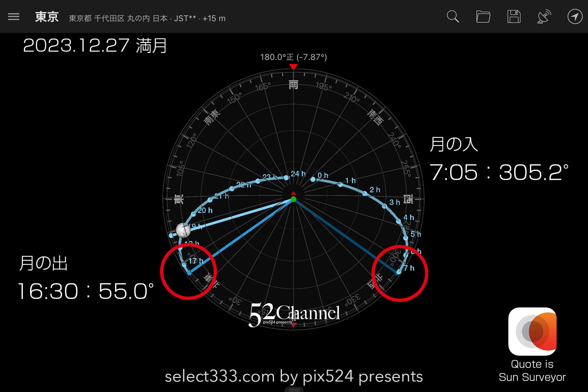
Task: Tap the 西 compass label
Action: click(x=408, y=199)
